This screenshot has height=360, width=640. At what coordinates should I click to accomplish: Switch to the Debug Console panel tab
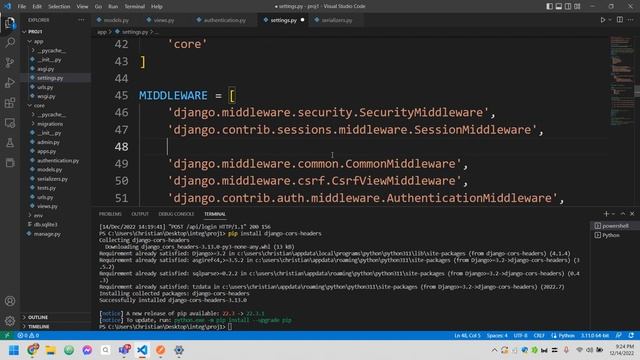point(176,214)
